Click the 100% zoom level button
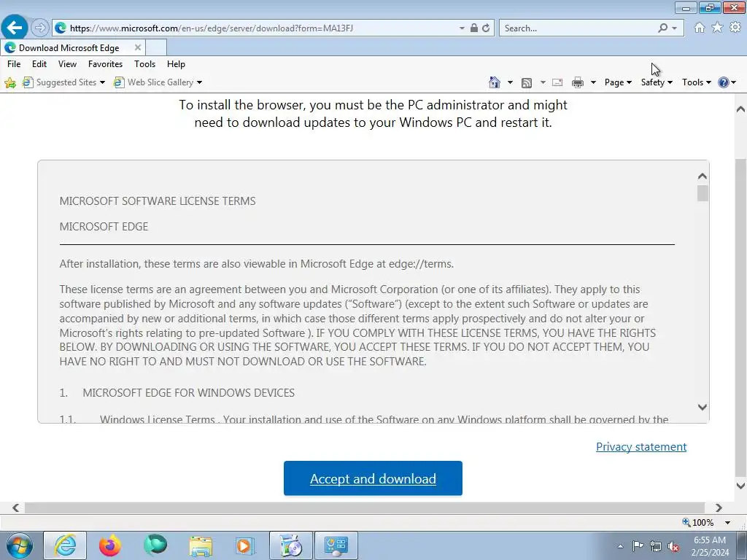 click(698, 522)
